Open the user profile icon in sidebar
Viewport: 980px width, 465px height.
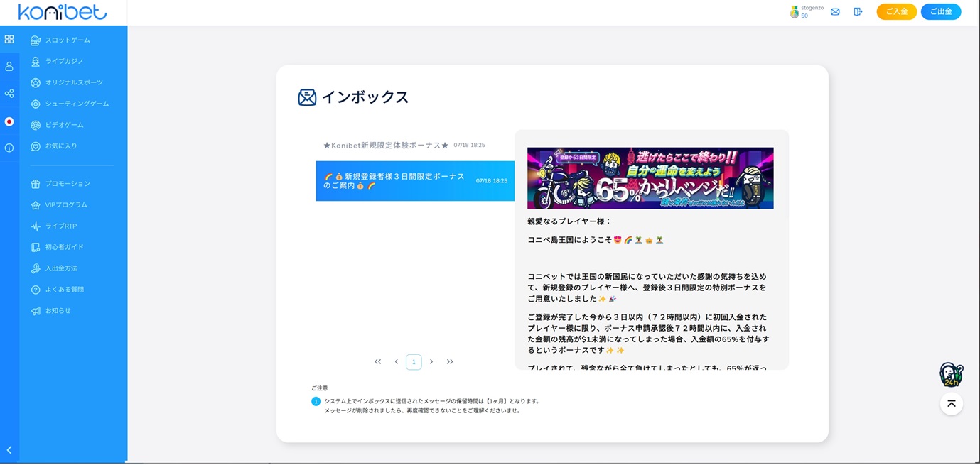point(9,66)
